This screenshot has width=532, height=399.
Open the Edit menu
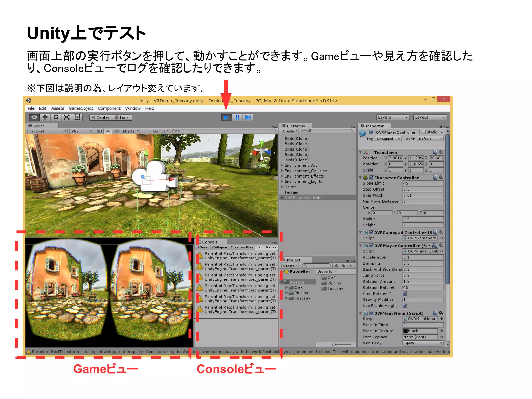(x=43, y=108)
